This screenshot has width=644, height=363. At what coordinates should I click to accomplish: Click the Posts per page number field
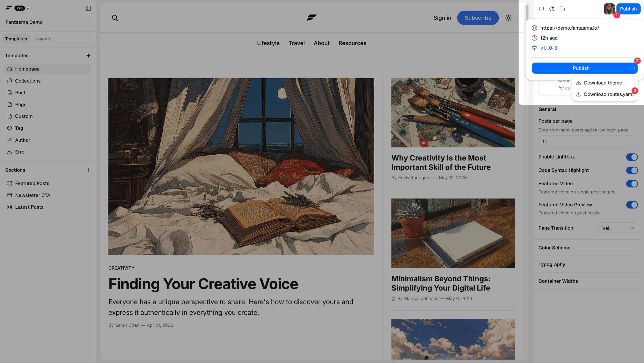point(588,142)
